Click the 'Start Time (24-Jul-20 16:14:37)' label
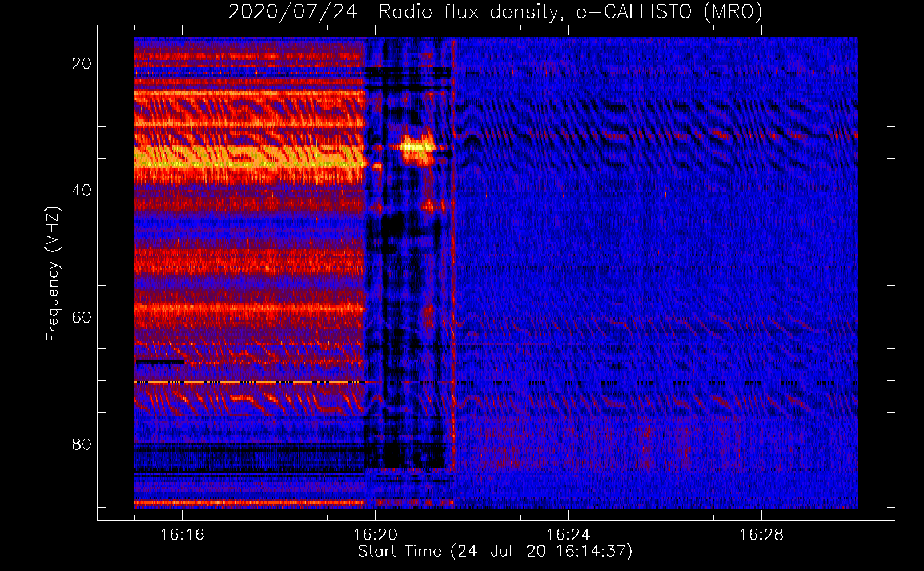Viewport: 924px width, 571px height. 495,552
